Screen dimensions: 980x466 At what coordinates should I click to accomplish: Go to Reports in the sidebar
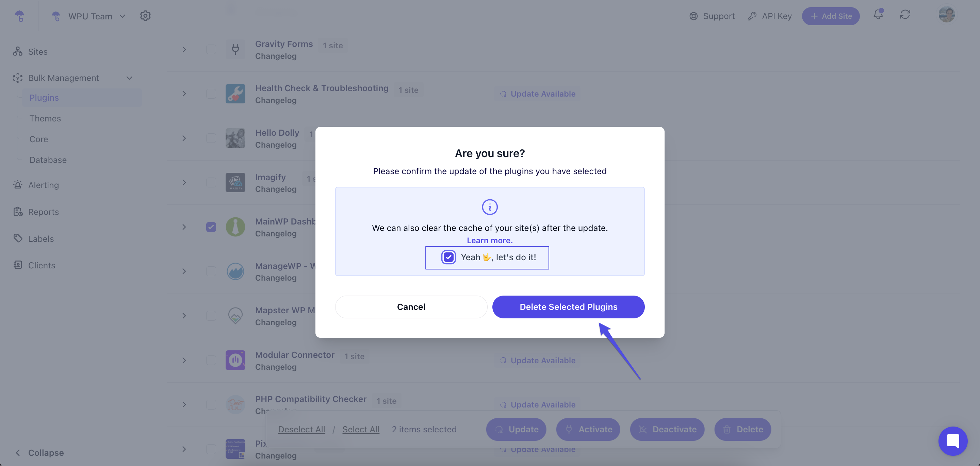click(x=43, y=212)
